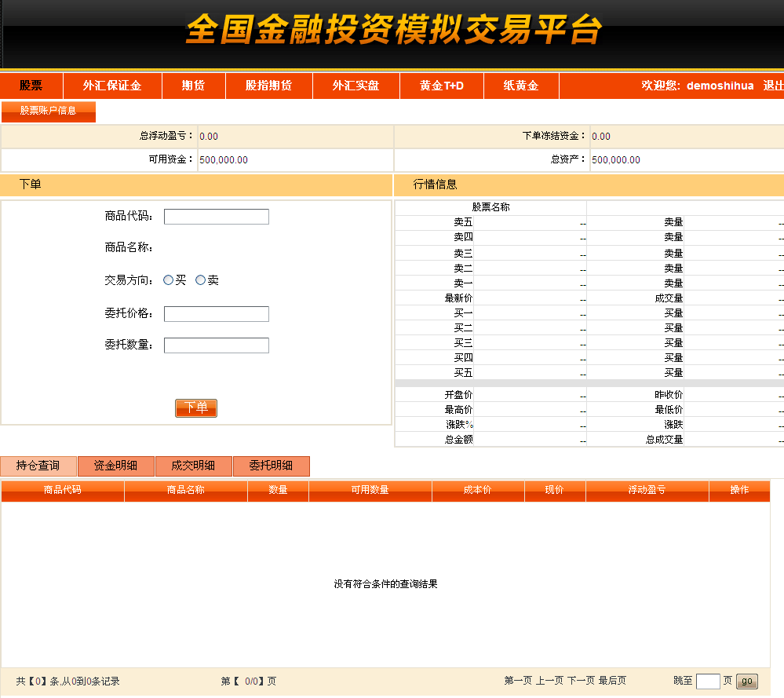Navigate to 纸黄金 section
Viewport: 784px width, 698px height.
pyautogui.click(x=520, y=86)
